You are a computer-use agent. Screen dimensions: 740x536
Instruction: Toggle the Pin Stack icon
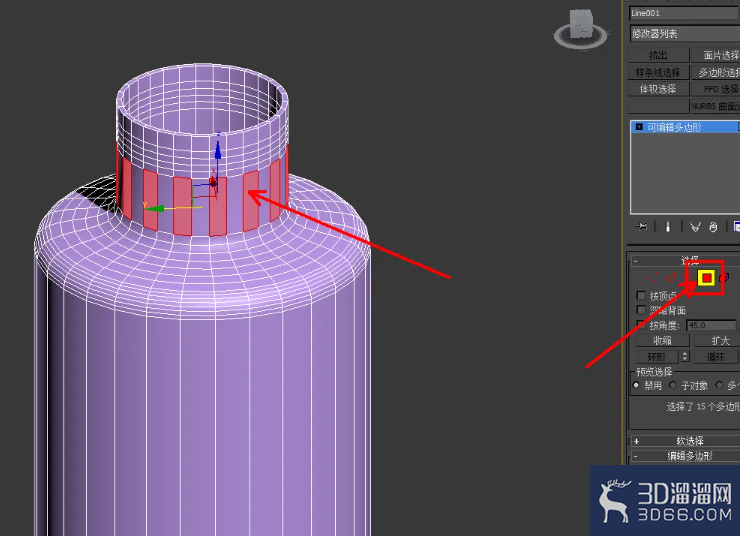click(x=641, y=227)
